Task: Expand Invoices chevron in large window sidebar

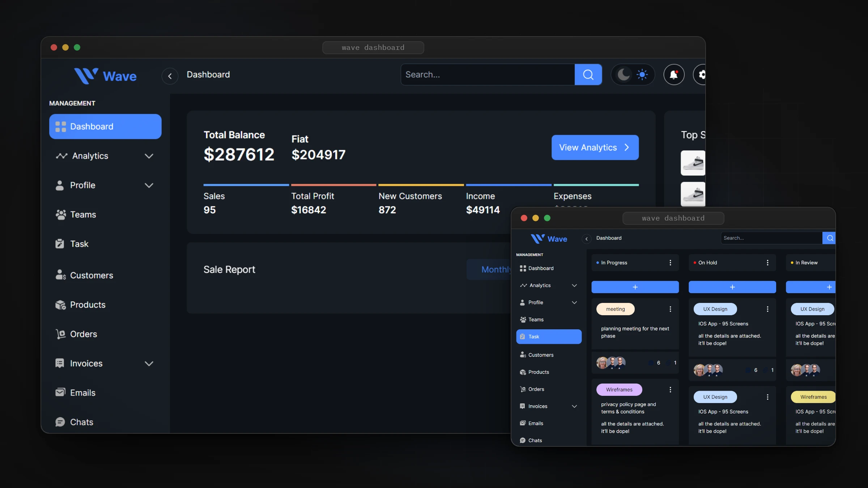Action: pos(149,363)
